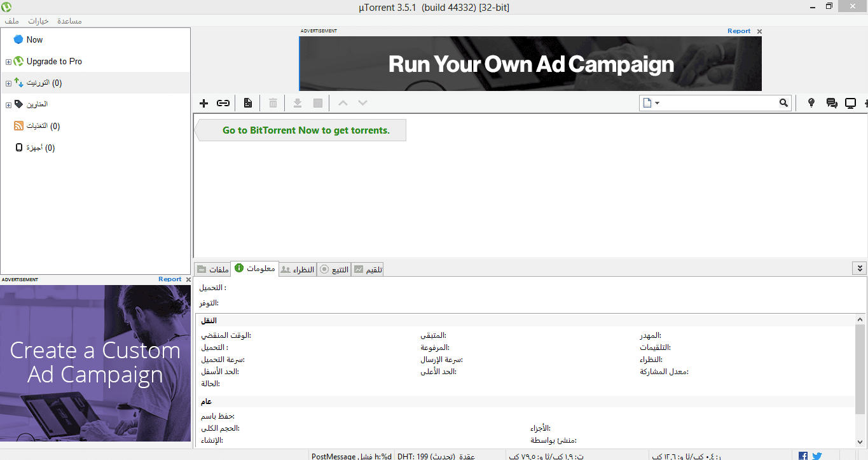The image size is (868, 460).
Task: Click Add Torrent from URL link icon
Action: (x=223, y=103)
